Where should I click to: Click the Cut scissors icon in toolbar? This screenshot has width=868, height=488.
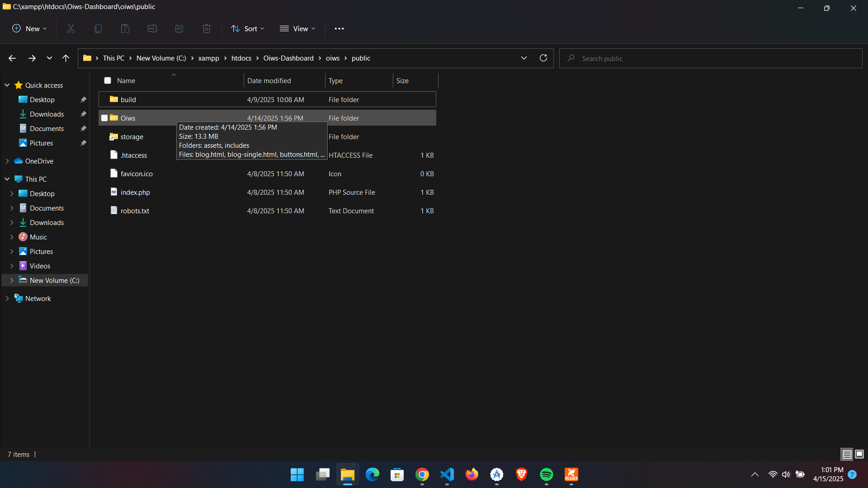pos(71,28)
